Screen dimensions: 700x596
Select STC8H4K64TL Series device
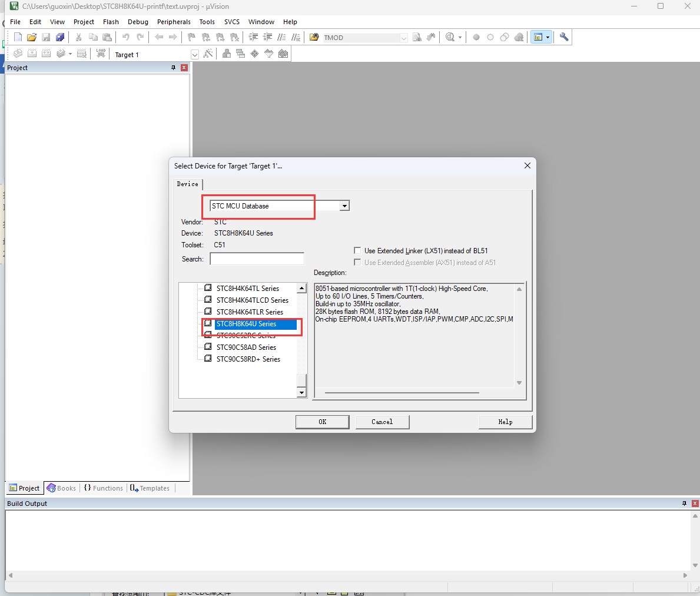pyautogui.click(x=248, y=289)
